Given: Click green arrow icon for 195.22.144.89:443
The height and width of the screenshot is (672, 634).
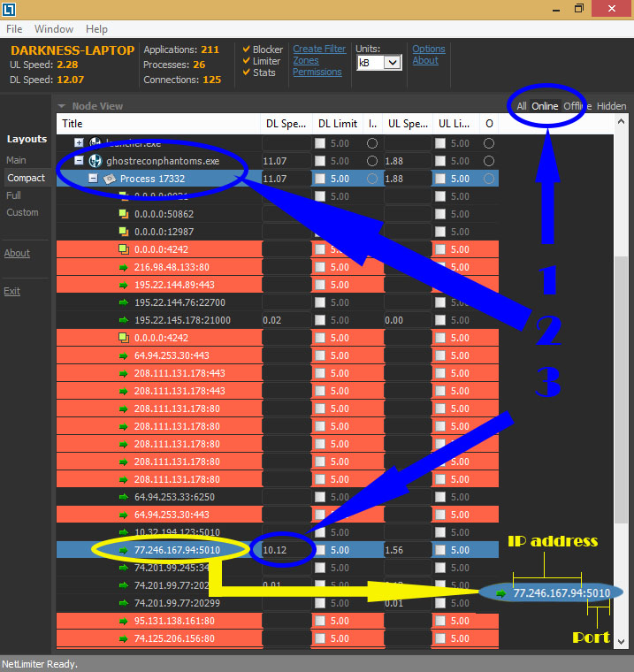Looking at the screenshot, I should click(124, 285).
